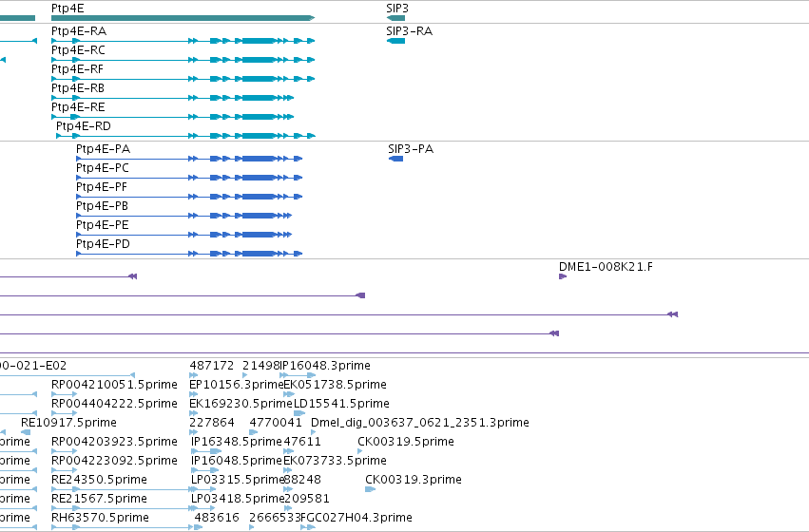Select EST RE21567.5prime

pos(99,499)
